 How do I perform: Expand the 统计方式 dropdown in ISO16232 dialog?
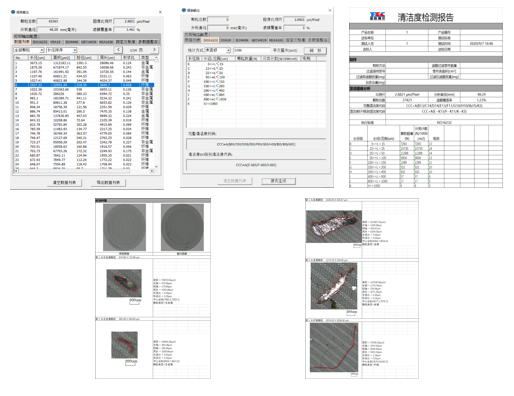218,50
